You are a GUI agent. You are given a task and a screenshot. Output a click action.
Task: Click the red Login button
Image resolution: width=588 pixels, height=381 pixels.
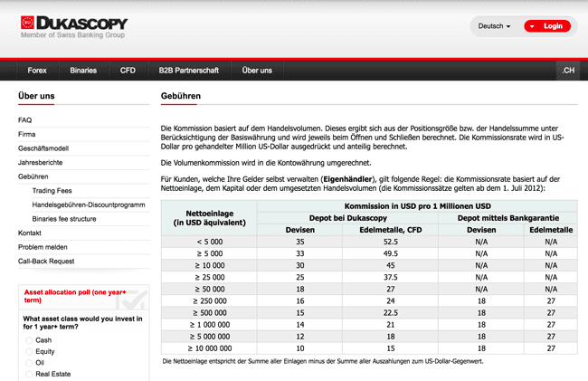553,26
